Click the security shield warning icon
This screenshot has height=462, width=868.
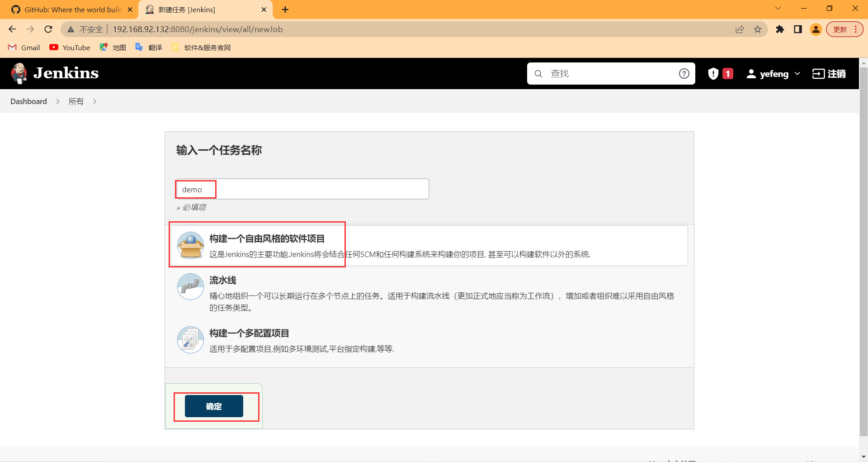[x=713, y=73]
